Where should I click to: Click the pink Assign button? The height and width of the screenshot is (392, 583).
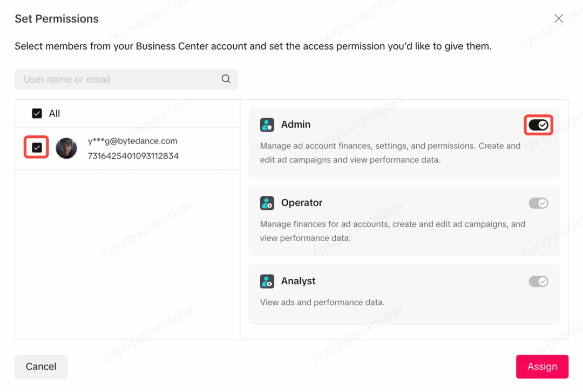[542, 367]
